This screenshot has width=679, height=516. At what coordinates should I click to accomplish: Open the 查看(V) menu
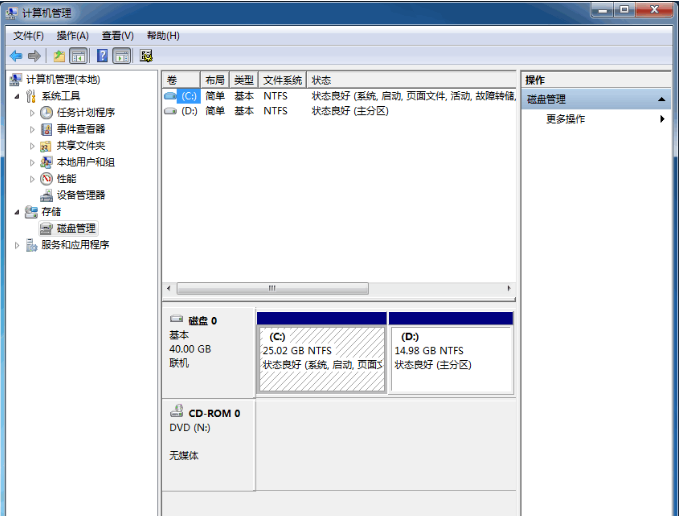click(x=117, y=36)
